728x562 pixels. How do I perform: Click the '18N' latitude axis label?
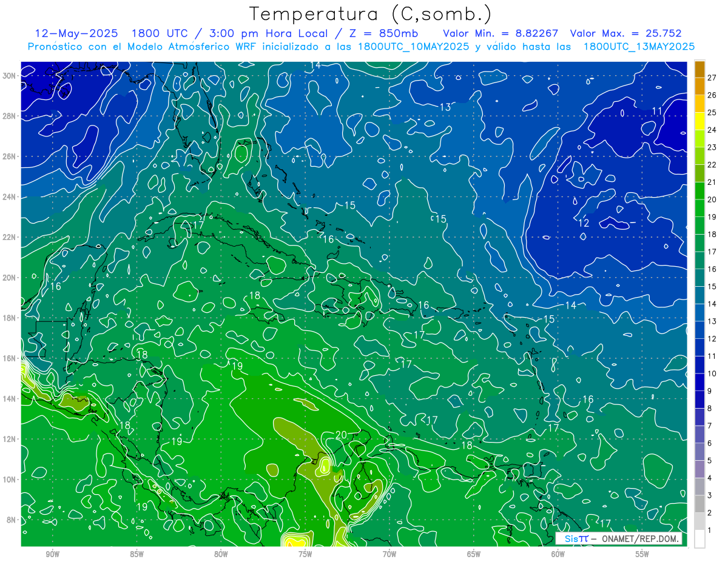(9, 318)
